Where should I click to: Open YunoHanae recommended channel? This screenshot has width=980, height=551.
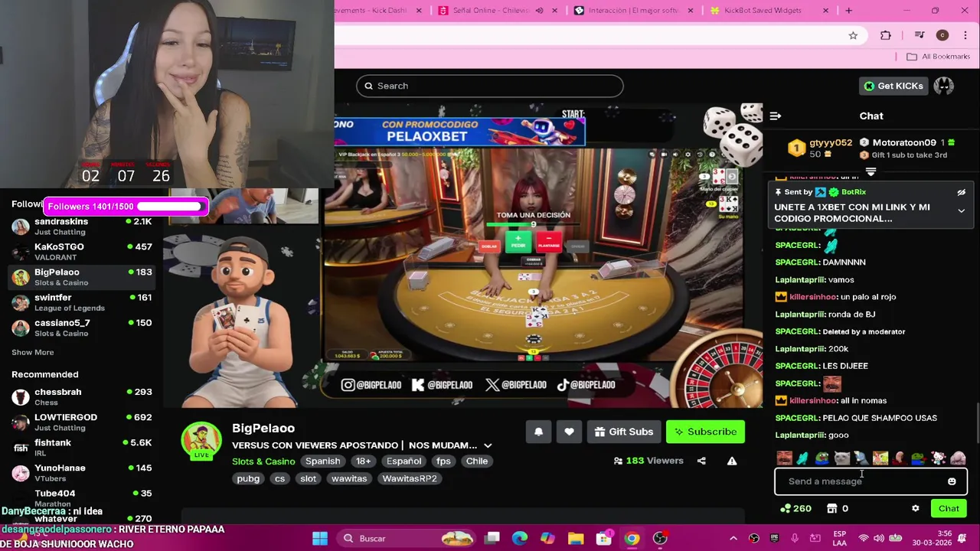click(82, 473)
